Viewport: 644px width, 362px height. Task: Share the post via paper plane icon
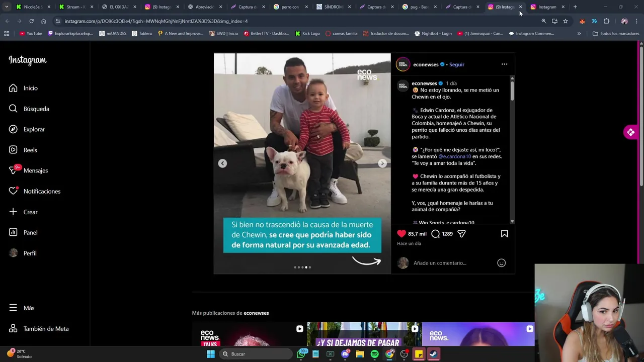(461, 234)
